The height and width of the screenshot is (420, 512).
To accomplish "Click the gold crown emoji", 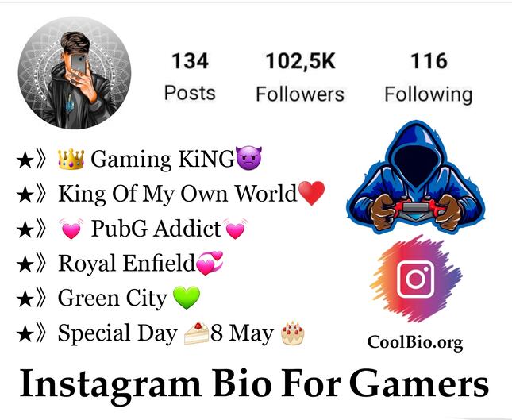I will point(71,159).
